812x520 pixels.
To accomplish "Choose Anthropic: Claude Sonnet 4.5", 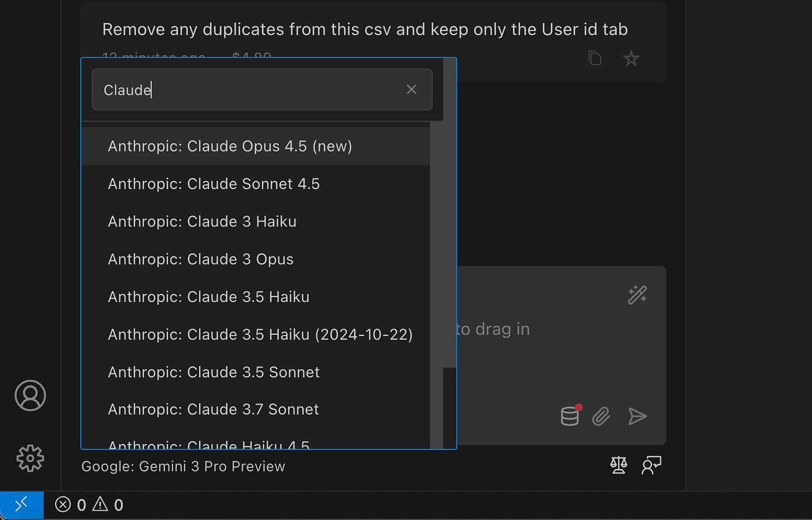I will click(x=255, y=184).
